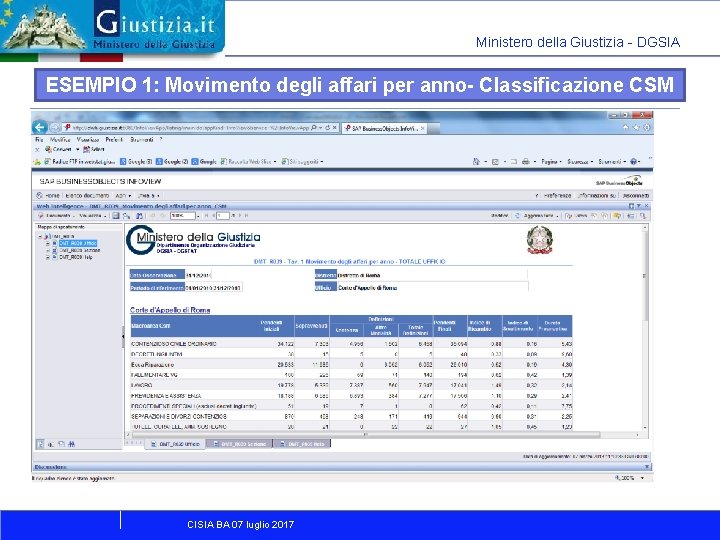The image size is (720, 540).
Task: Open the Modifica menu
Action: (x=60, y=140)
